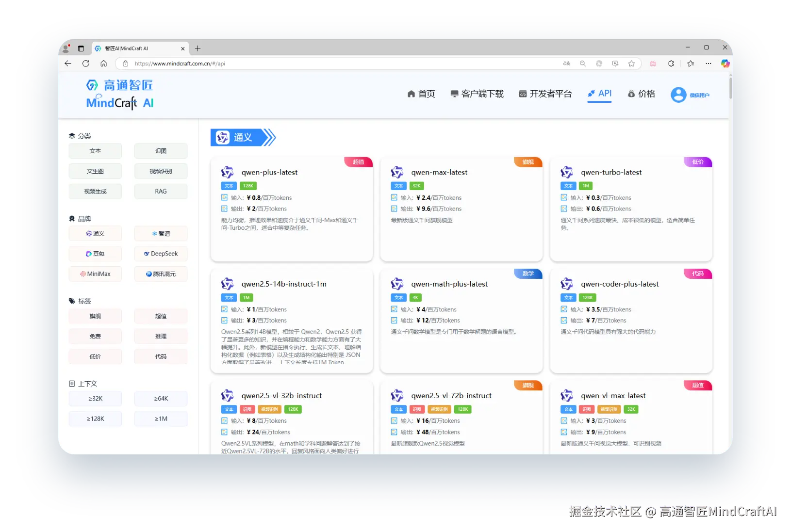Open favorites list icon in toolbar

pyautogui.click(x=691, y=64)
